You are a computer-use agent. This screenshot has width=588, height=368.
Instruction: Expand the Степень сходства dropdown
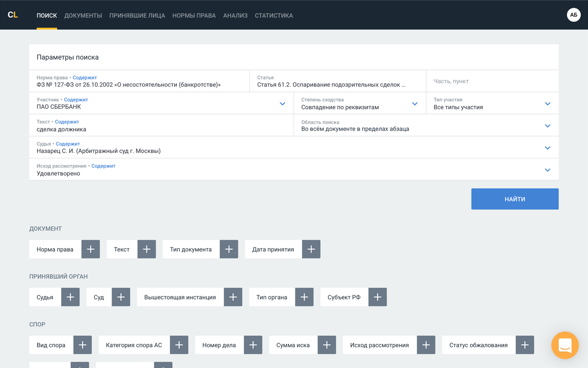(414, 104)
